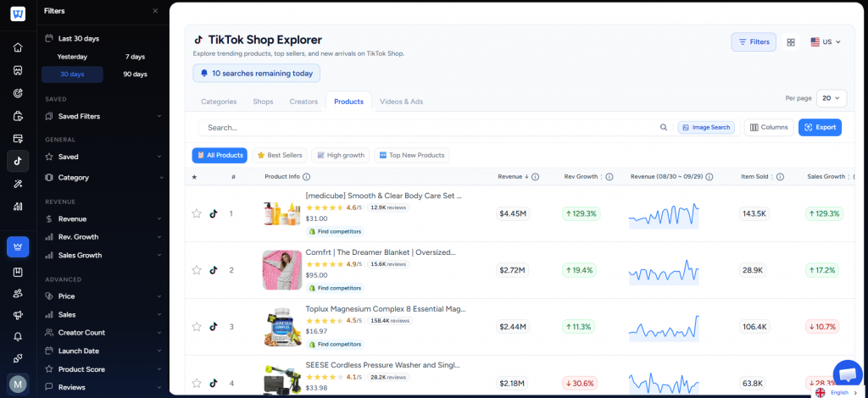Screen dimensions: 868x398
Task: Expand the Revenue filter
Action: (103, 218)
